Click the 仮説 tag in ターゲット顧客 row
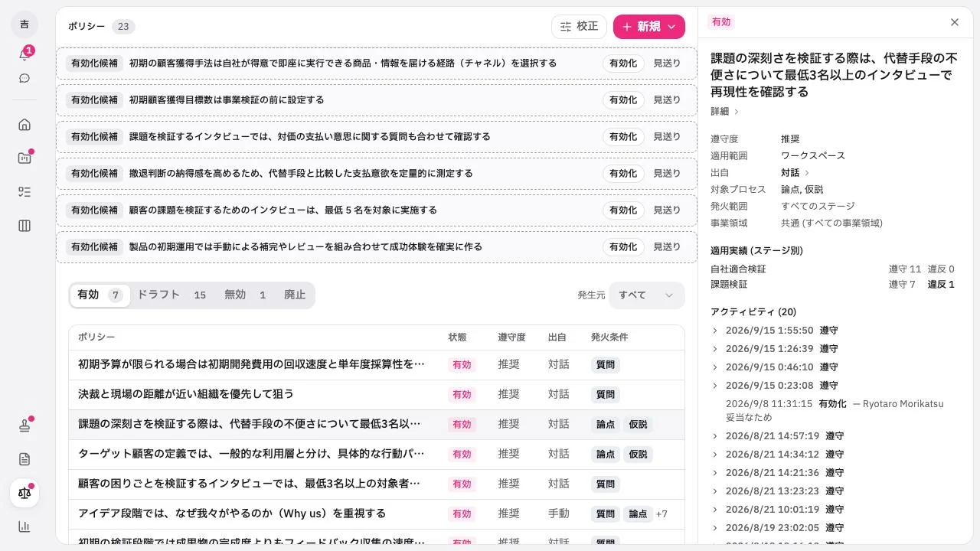Screen dimensions: 980x551 [x=638, y=455]
